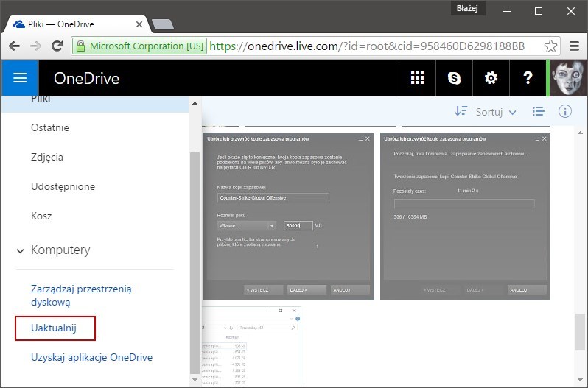The height and width of the screenshot is (388, 588).
Task: Click sidebar scrollbar down arrow
Action: 195,379
